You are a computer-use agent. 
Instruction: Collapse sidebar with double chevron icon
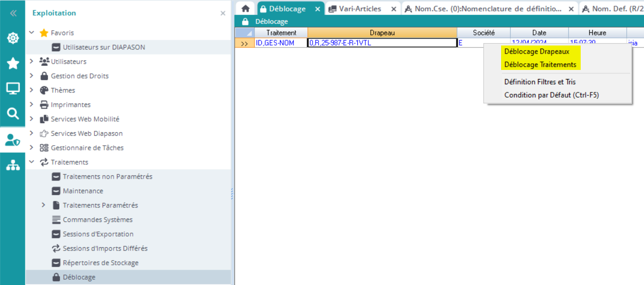(x=13, y=13)
